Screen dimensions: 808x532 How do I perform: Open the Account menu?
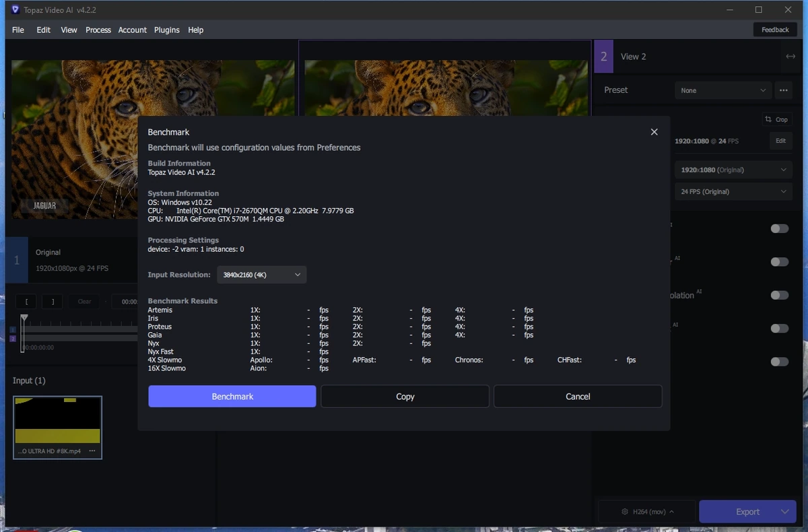click(133, 30)
